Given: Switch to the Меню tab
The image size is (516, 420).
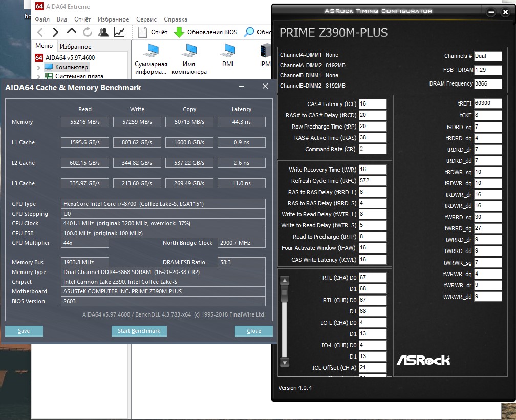Looking at the screenshot, I should pos(44,46).
